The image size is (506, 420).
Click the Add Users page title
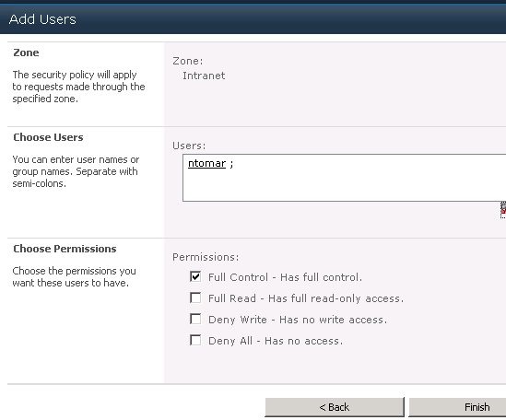[42, 19]
